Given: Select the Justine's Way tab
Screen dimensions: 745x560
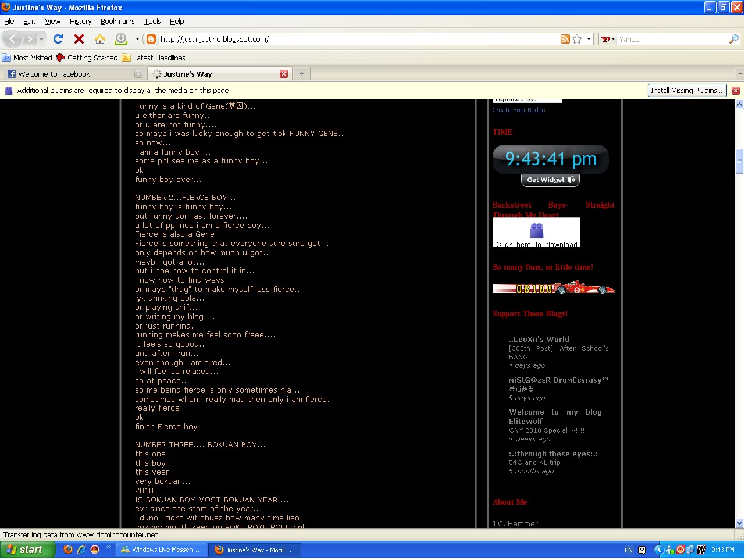Looking at the screenshot, I should [219, 74].
